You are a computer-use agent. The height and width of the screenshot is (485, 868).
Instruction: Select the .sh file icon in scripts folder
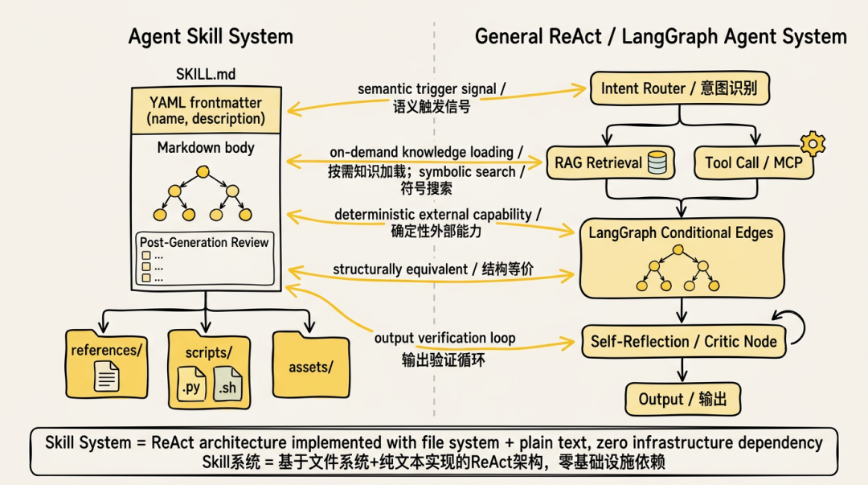coord(227,384)
